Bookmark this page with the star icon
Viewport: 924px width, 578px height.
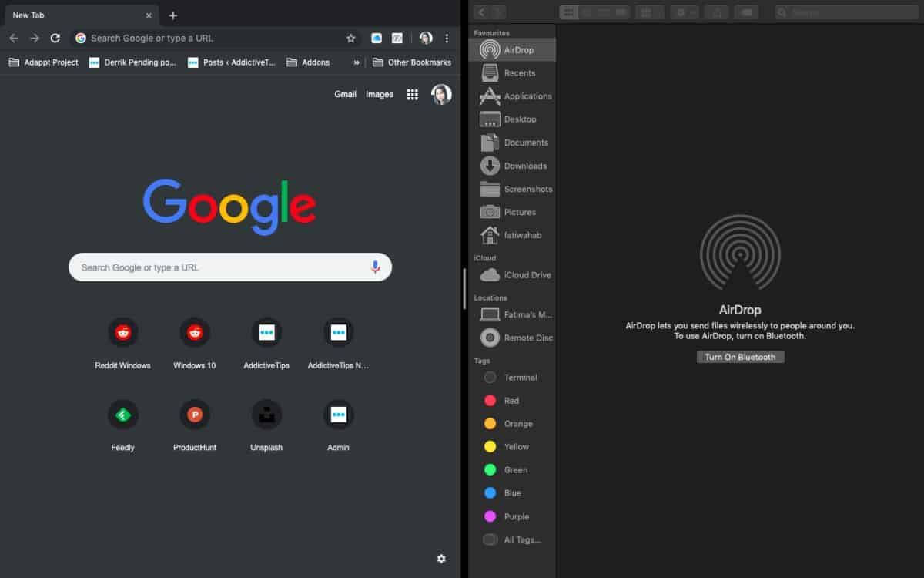coord(351,38)
